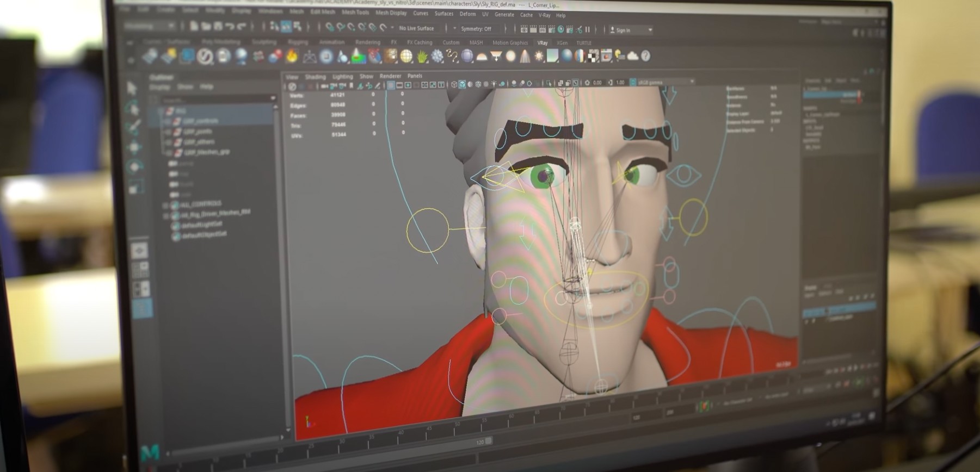The height and width of the screenshot is (472, 980).
Task: Switch to the Motion Graphics shelf tab
Action: tap(510, 42)
